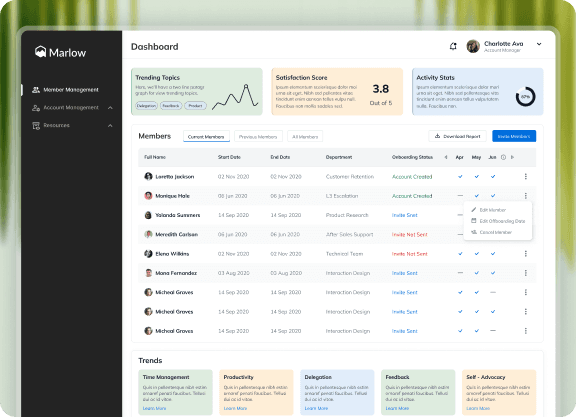
Task: Click the Product topic tag
Action: click(x=195, y=106)
